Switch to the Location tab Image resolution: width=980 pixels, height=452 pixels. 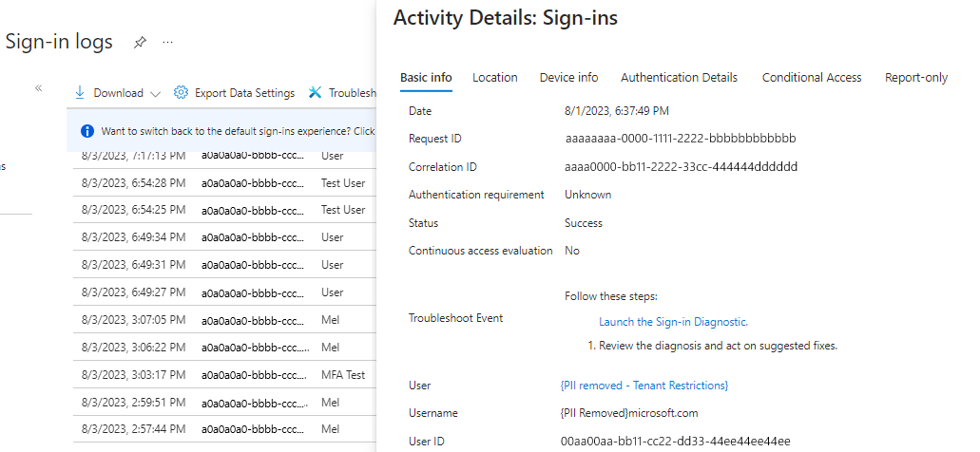pos(494,78)
